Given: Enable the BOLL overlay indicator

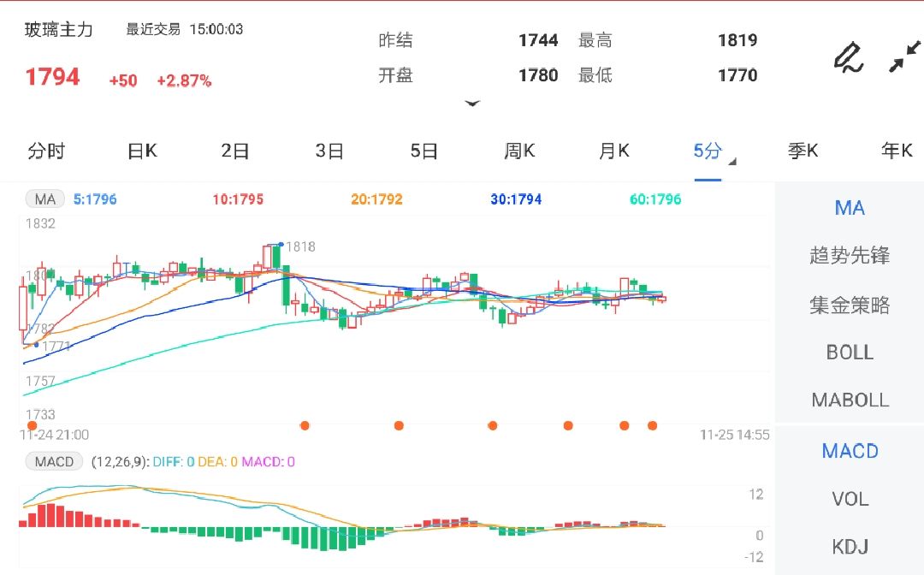Looking at the screenshot, I should 850,352.
